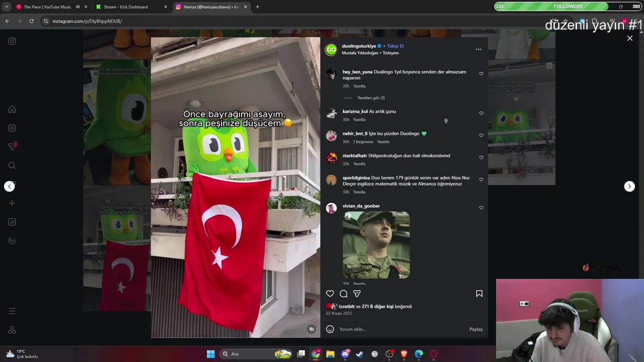This screenshot has height=362, width=644.
Task: Open Discord from the taskbar
Action: click(x=345, y=354)
